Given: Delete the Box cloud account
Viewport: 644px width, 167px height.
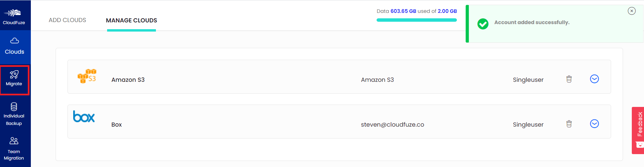Looking at the screenshot, I should point(569,124).
